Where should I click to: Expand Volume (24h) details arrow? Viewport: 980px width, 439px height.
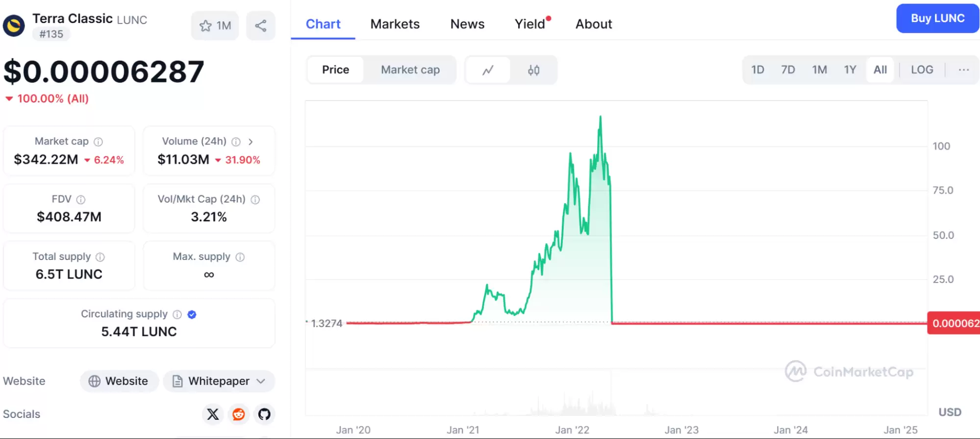[x=251, y=142]
